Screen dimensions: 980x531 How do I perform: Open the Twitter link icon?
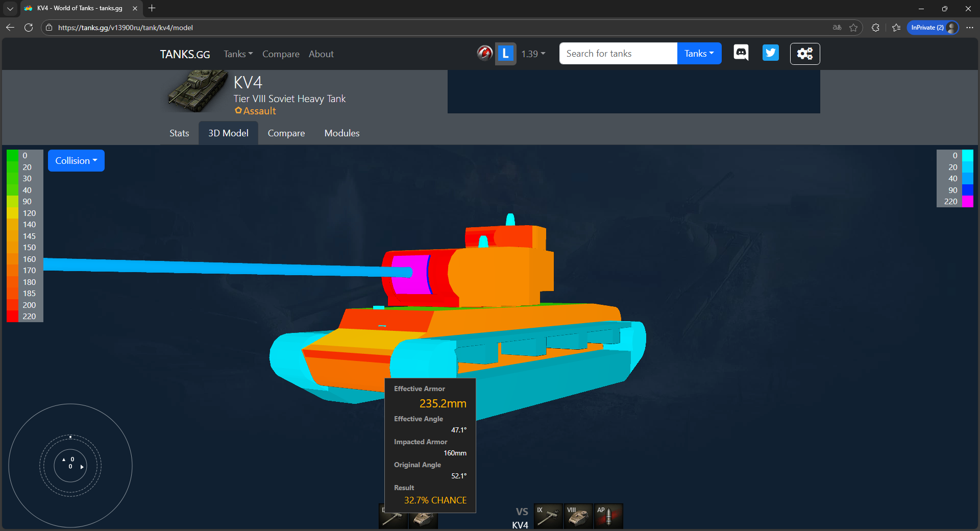pyautogui.click(x=771, y=53)
